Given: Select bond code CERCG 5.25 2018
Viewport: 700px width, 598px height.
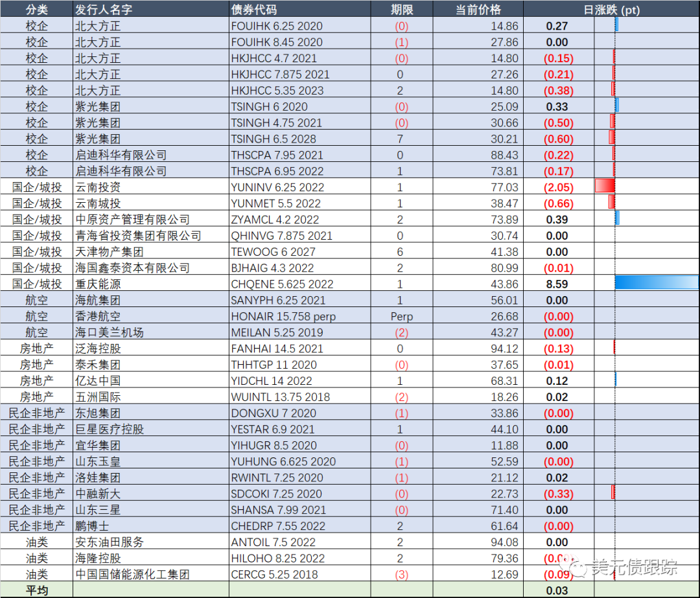Looking at the screenshot, I should [274, 574].
